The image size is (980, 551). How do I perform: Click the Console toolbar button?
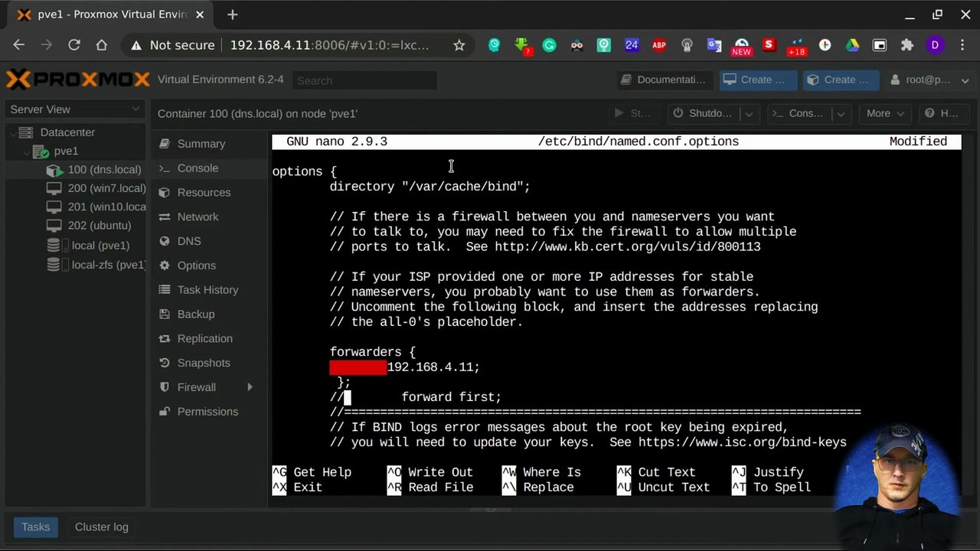click(798, 113)
